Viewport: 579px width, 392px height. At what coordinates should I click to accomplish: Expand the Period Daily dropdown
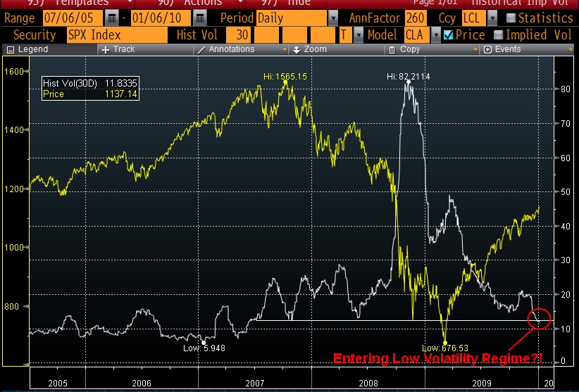(332, 18)
